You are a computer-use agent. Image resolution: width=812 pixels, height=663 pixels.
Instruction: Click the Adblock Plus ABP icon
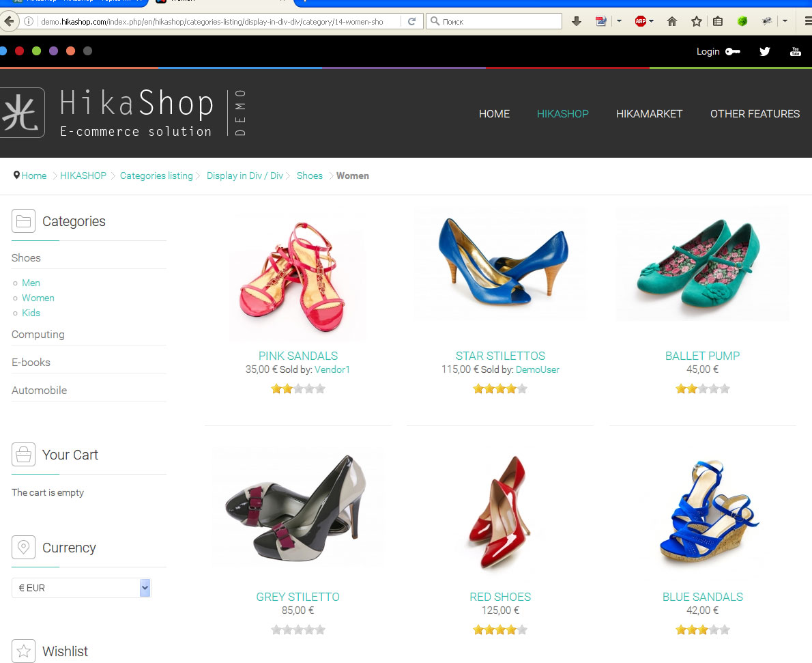[x=641, y=21]
